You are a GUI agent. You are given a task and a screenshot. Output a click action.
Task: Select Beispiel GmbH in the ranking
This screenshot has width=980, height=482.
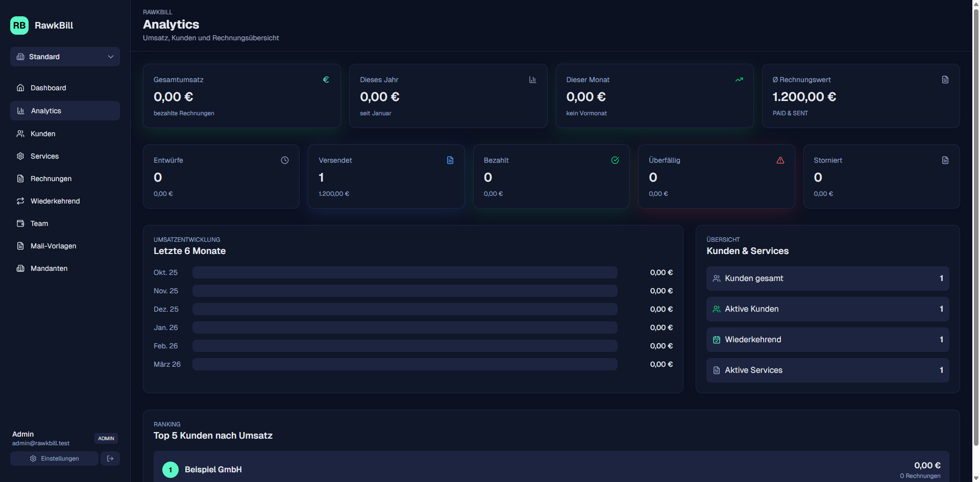[213, 469]
